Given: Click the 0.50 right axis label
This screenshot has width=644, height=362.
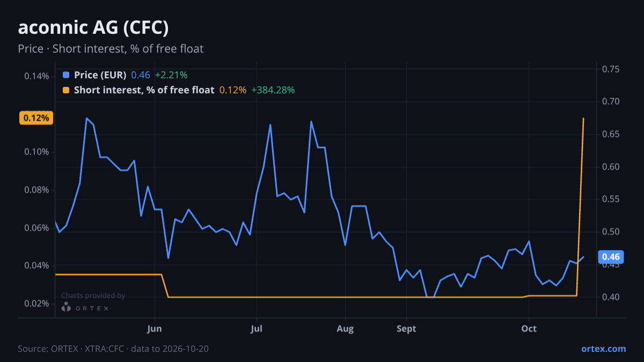Looking at the screenshot, I should 611,232.
